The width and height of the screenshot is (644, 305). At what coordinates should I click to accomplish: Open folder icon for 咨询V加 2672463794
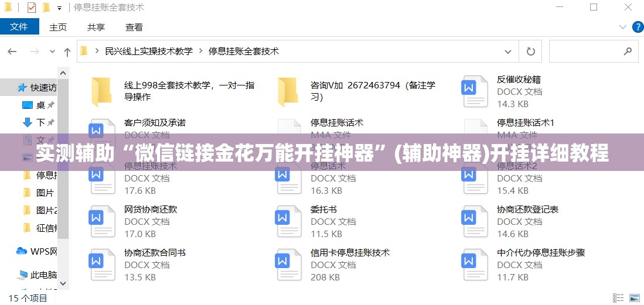(x=288, y=91)
